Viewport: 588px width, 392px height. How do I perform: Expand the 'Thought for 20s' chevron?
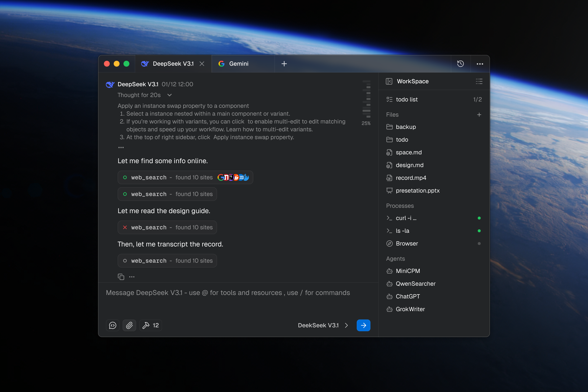tap(170, 95)
